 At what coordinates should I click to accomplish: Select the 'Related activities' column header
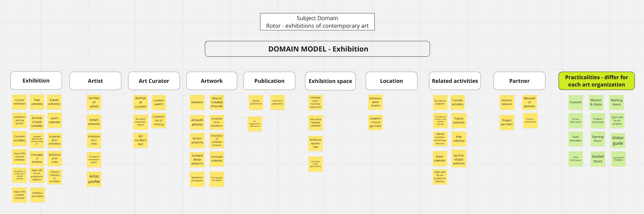coord(455,81)
